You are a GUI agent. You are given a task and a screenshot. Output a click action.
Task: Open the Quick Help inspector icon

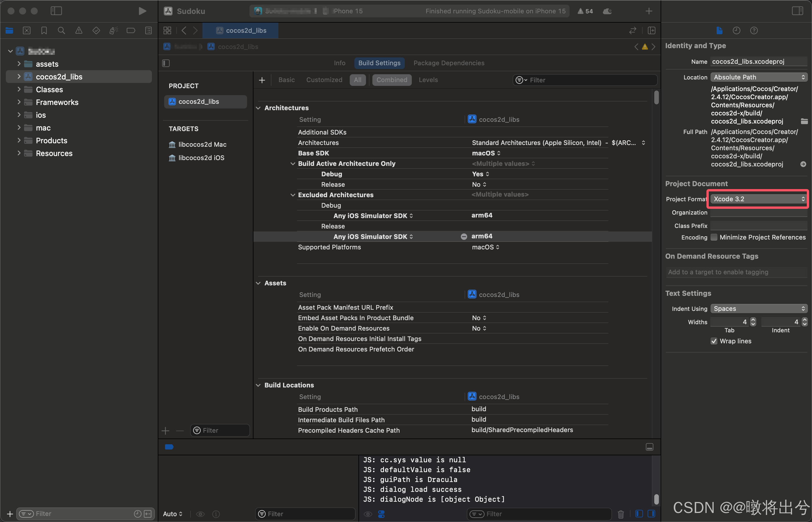[x=754, y=30]
